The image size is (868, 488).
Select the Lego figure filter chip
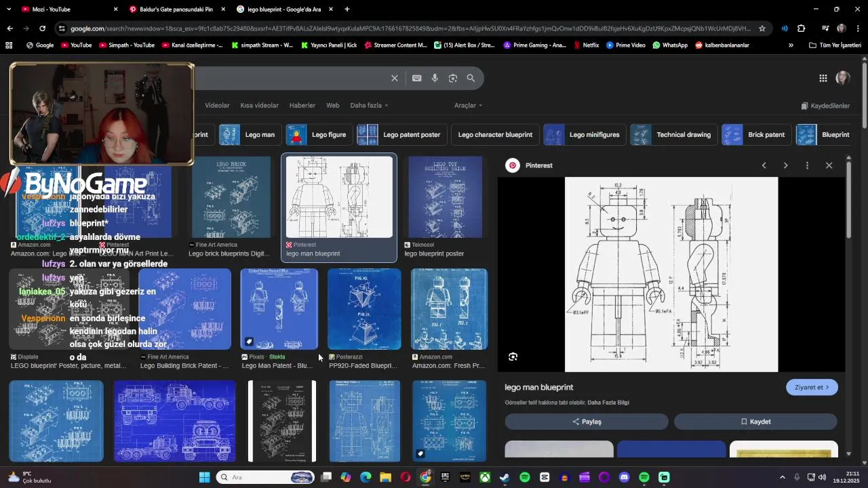[318, 135]
